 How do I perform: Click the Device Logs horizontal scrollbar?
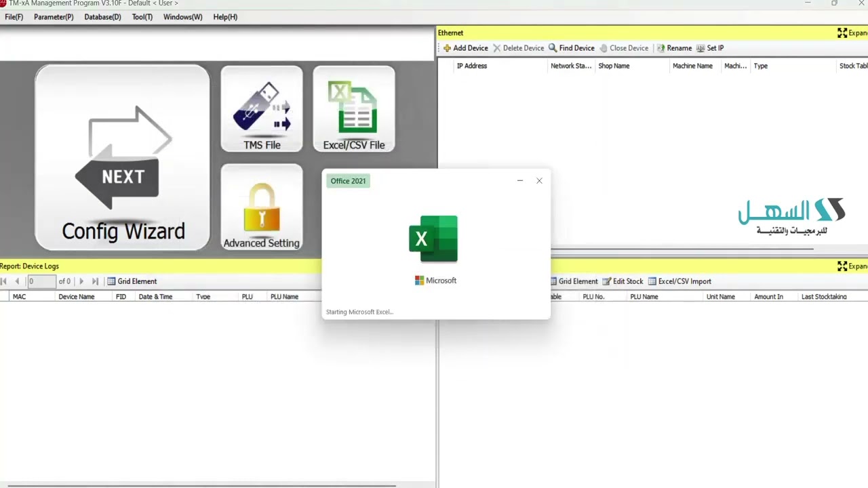[x=201, y=485]
